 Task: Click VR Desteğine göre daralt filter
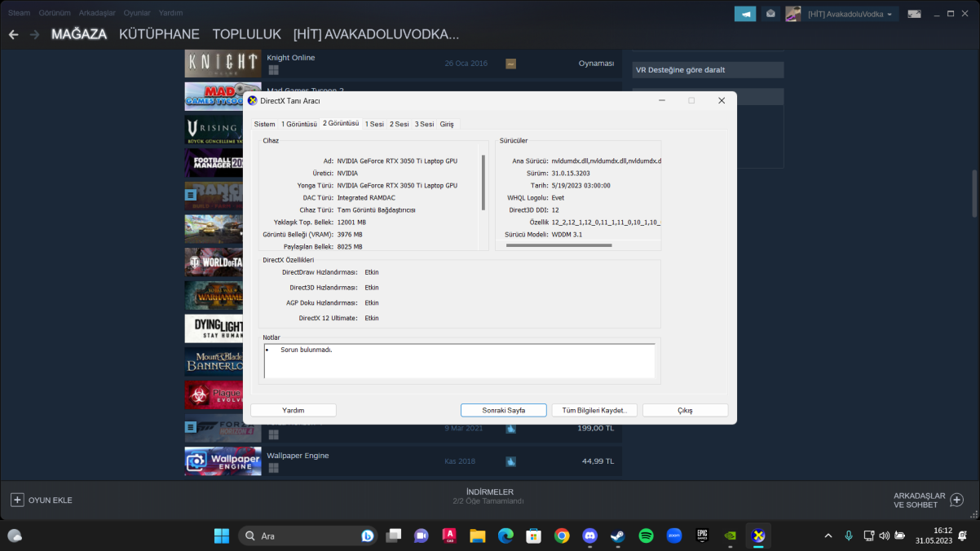coord(708,70)
